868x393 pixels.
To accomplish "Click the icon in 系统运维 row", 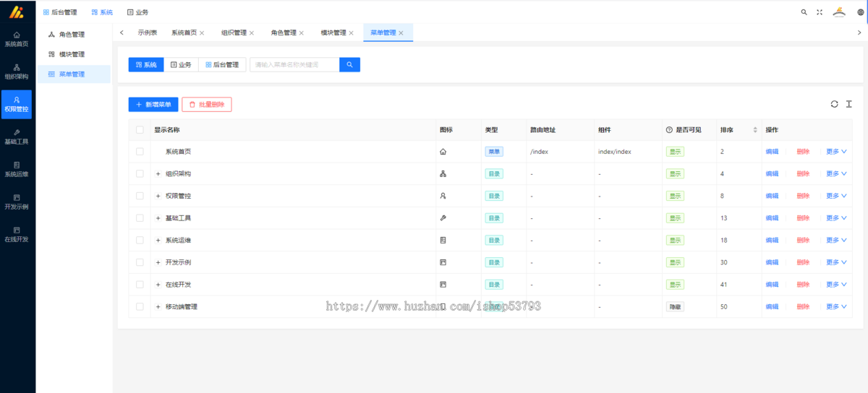I will [x=443, y=240].
